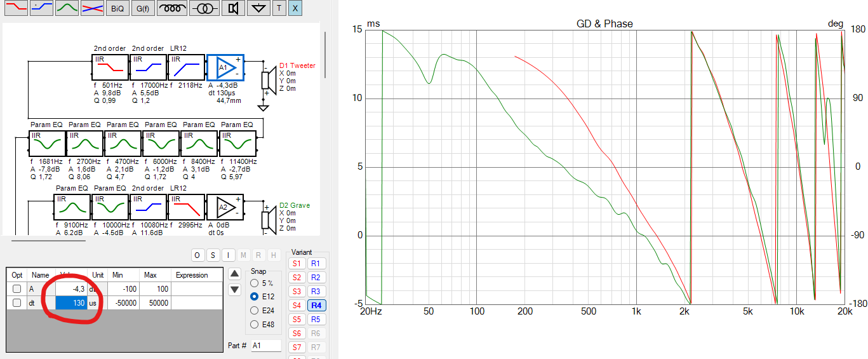
Task: Select the inductor coil component tool
Action: pos(173,8)
